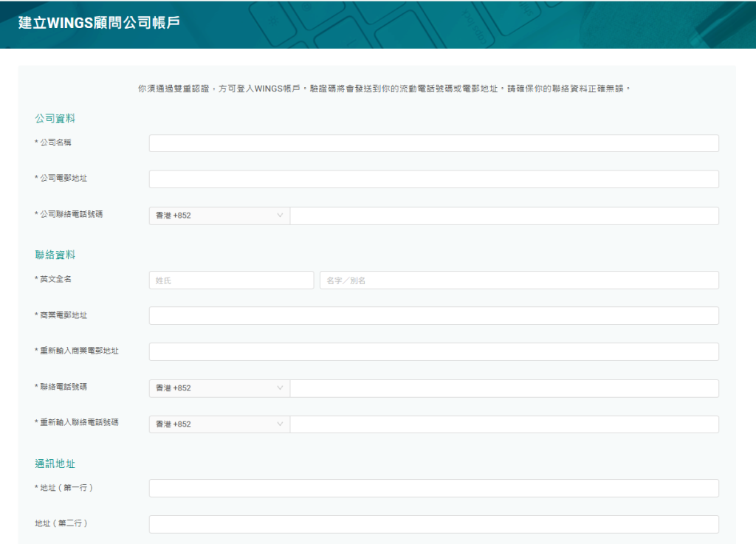Click the 公司名稱 input field
756x544 pixels.
tap(433, 143)
